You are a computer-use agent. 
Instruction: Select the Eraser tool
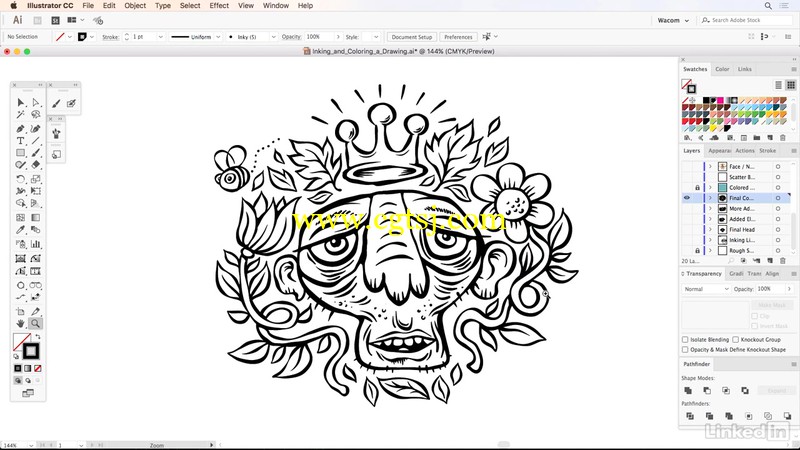click(36, 165)
